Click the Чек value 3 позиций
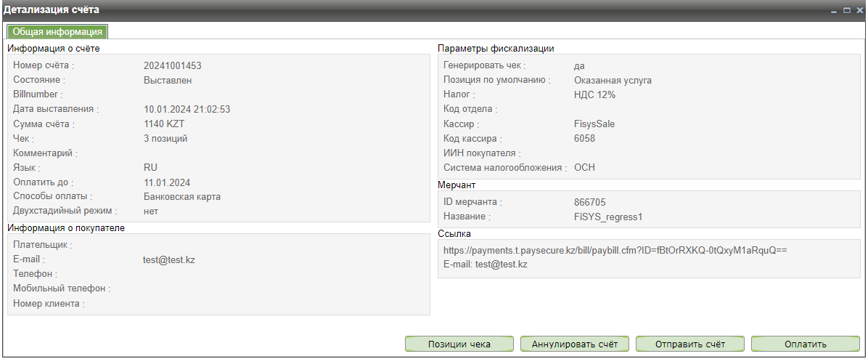Image resolution: width=868 pixels, height=359 pixels. tap(165, 138)
